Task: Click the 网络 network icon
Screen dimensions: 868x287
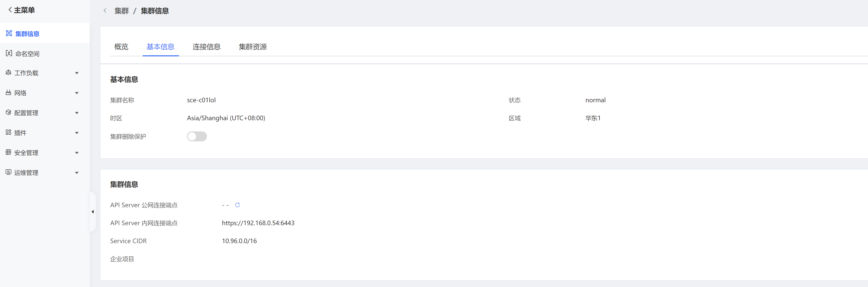Action: (8, 92)
